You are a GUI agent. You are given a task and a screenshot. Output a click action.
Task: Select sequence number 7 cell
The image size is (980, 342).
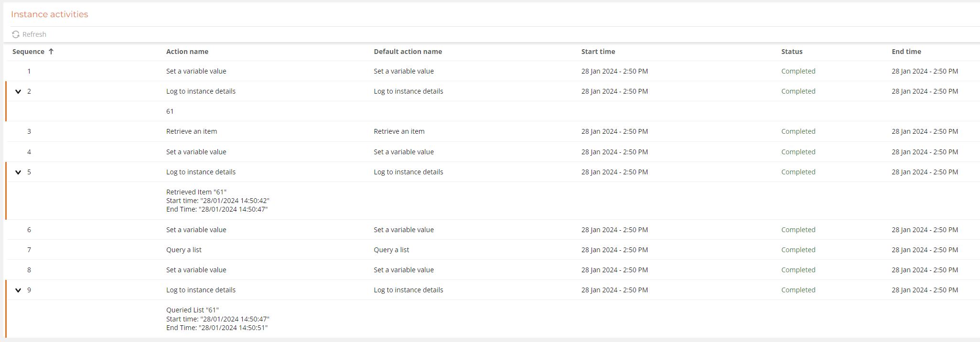tap(29, 250)
